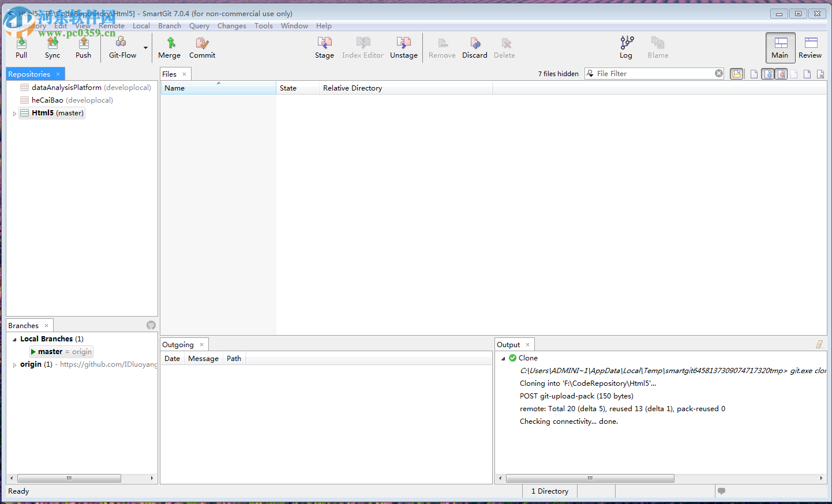The width and height of the screenshot is (832, 504).
Task: Push commits using the Push icon
Action: coord(83,47)
